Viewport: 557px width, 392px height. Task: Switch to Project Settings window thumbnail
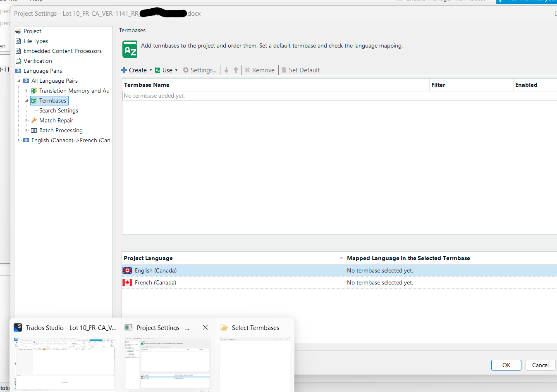point(168,363)
